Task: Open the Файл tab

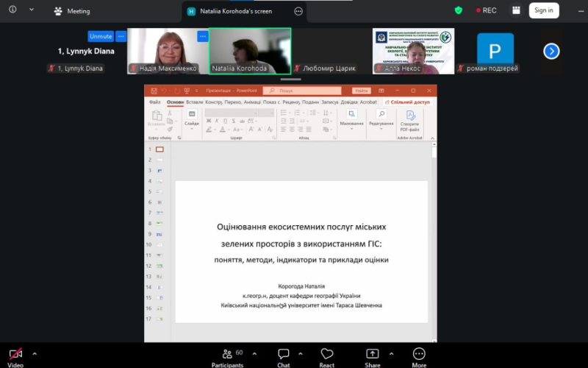Action: point(154,102)
